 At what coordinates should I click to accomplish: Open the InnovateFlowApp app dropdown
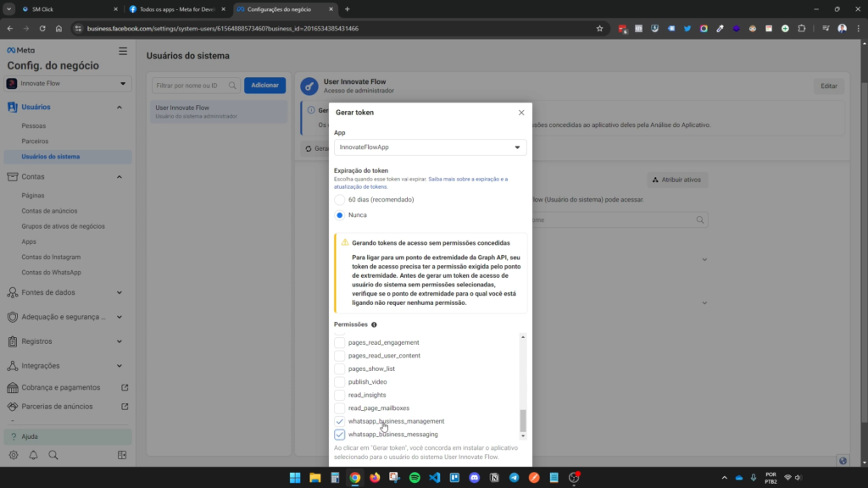430,147
